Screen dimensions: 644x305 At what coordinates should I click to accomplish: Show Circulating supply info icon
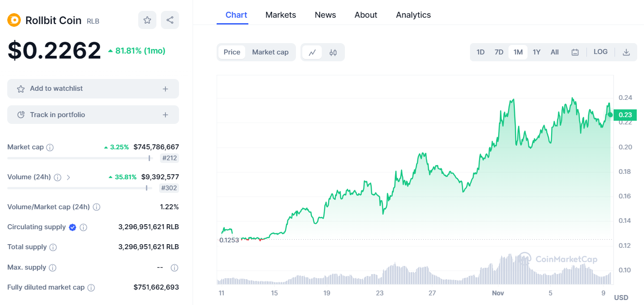click(83, 227)
